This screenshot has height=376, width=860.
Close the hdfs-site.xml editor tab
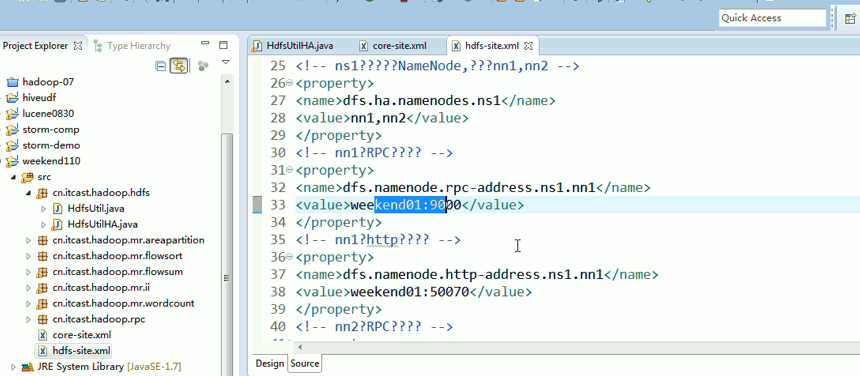click(528, 46)
